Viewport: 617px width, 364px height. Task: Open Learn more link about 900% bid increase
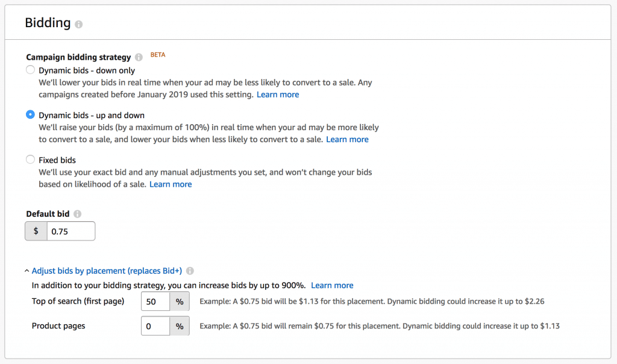(332, 286)
